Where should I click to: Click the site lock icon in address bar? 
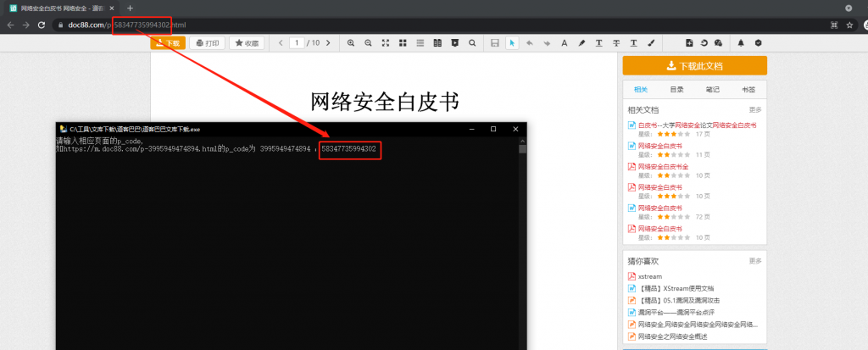(x=60, y=25)
